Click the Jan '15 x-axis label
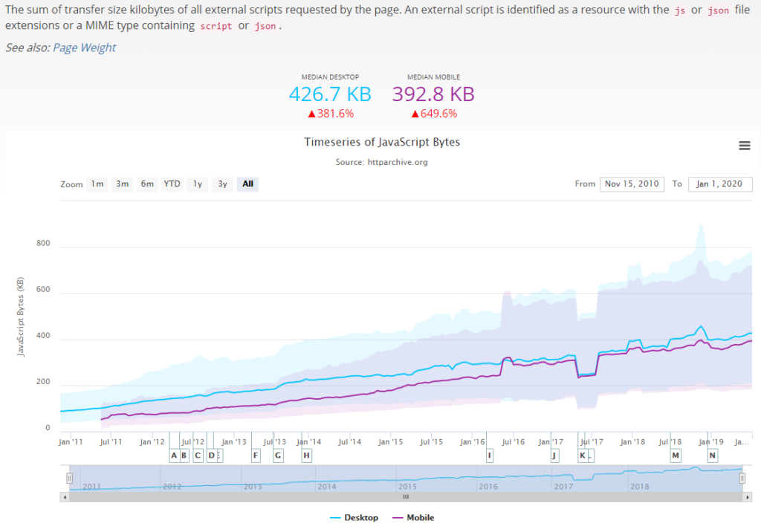The height and width of the screenshot is (532, 761). [x=391, y=441]
